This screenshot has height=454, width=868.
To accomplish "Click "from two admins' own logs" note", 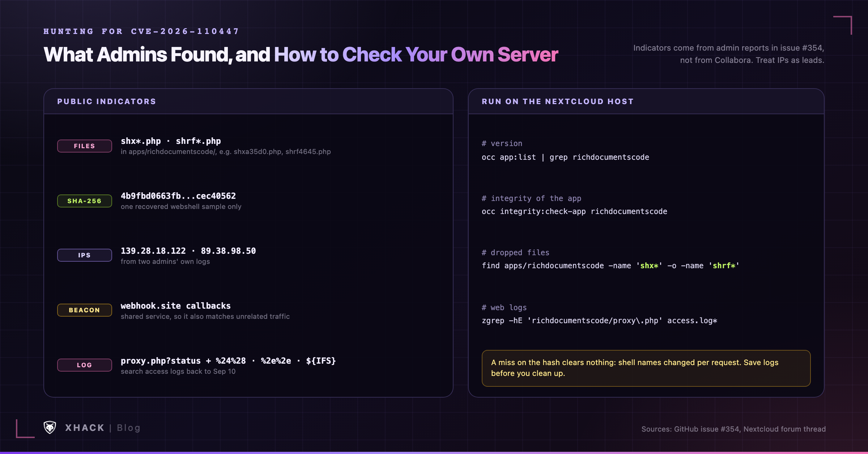I will tap(165, 262).
